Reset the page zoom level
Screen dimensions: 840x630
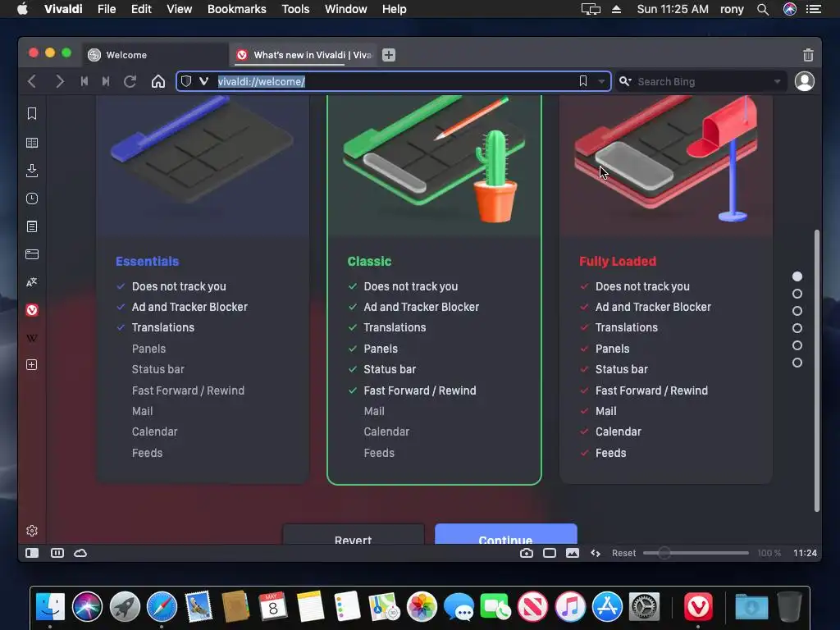click(623, 553)
